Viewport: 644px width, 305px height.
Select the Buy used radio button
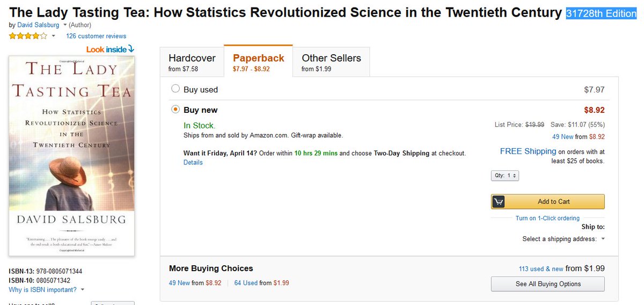175,89
